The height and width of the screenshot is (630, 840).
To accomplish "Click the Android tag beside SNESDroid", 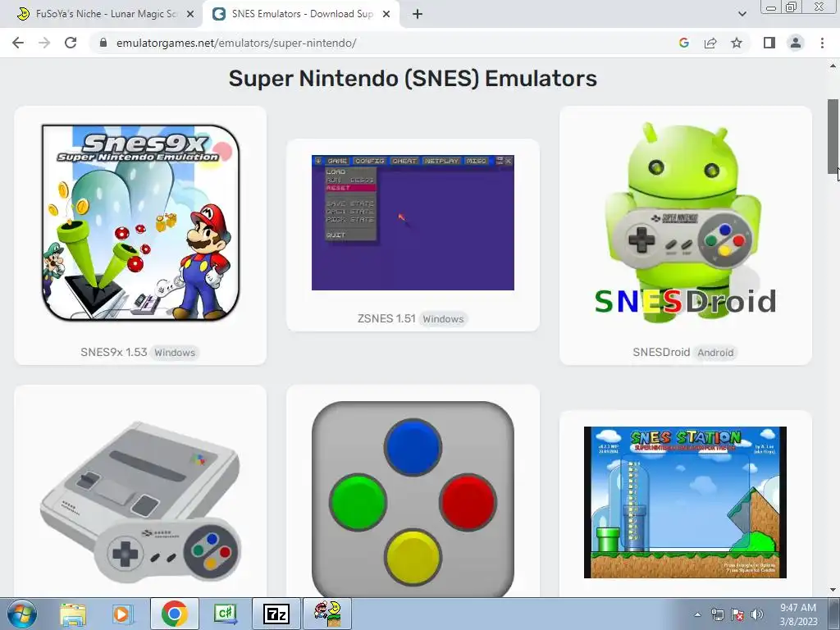I will 715,353.
